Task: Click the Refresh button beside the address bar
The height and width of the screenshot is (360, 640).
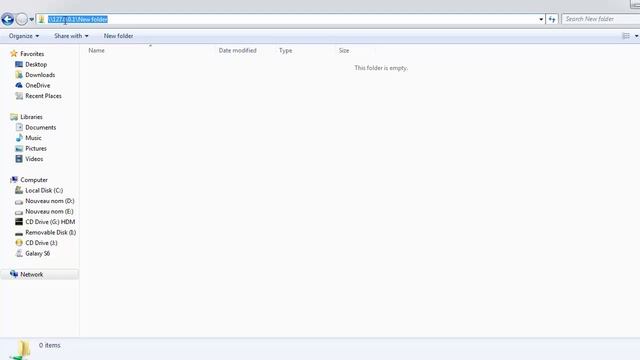Action: [552, 19]
